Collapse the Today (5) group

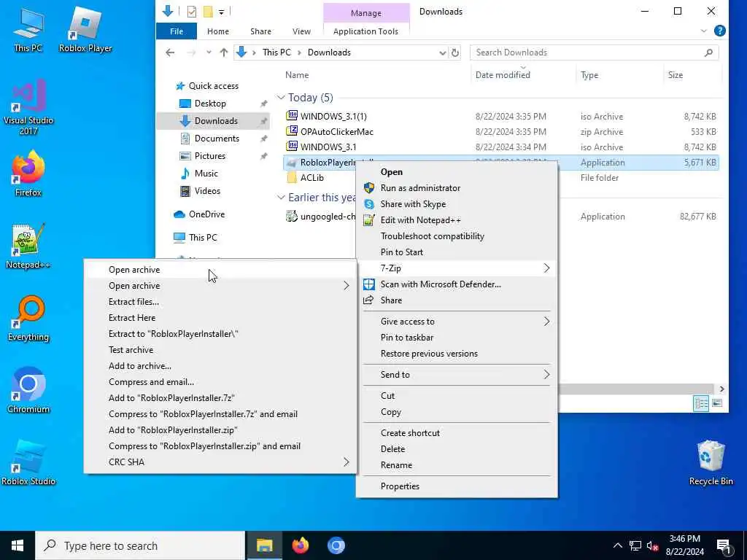[281, 98]
